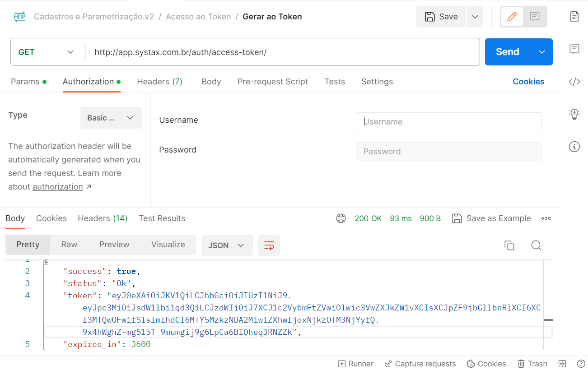
Task: Select the response Body tab
Action: [15, 218]
